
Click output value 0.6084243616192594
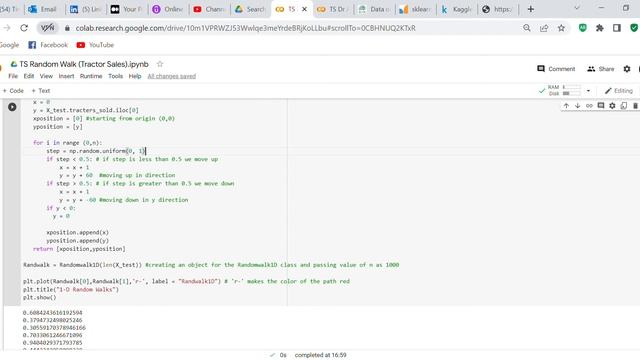coord(53,313)
